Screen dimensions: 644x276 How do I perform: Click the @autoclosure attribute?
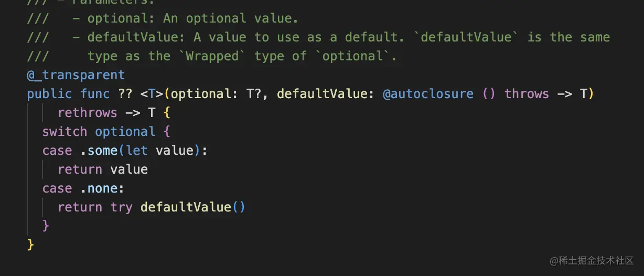tap(428, 94)
